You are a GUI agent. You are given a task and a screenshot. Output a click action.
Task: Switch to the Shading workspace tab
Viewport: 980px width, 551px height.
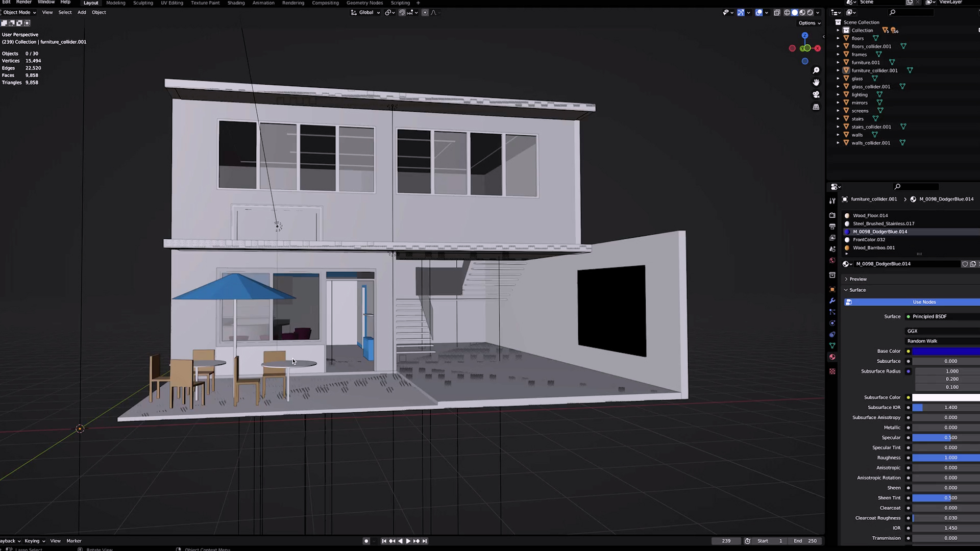[x=236, y=3]
